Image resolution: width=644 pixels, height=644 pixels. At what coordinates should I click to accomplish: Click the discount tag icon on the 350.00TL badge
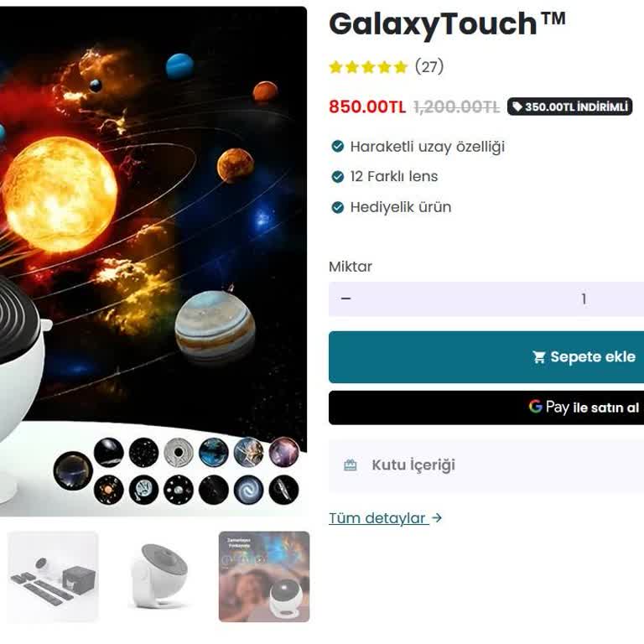coord(517,106)
